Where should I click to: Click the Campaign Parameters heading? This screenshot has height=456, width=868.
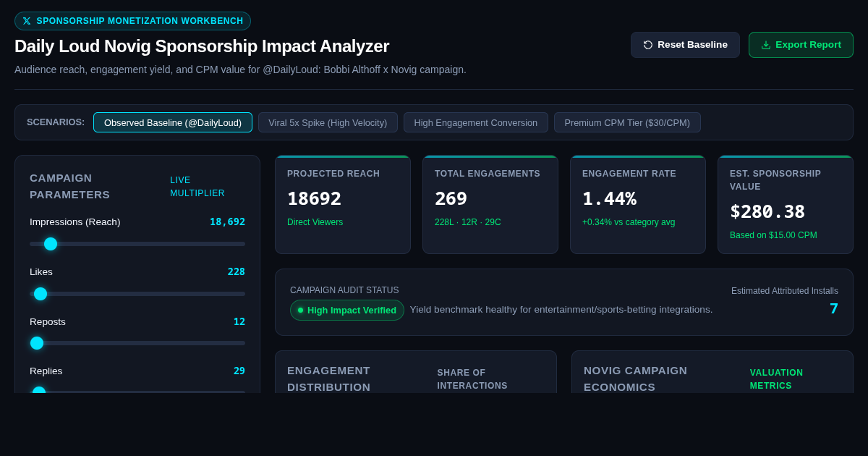(70, 186)
